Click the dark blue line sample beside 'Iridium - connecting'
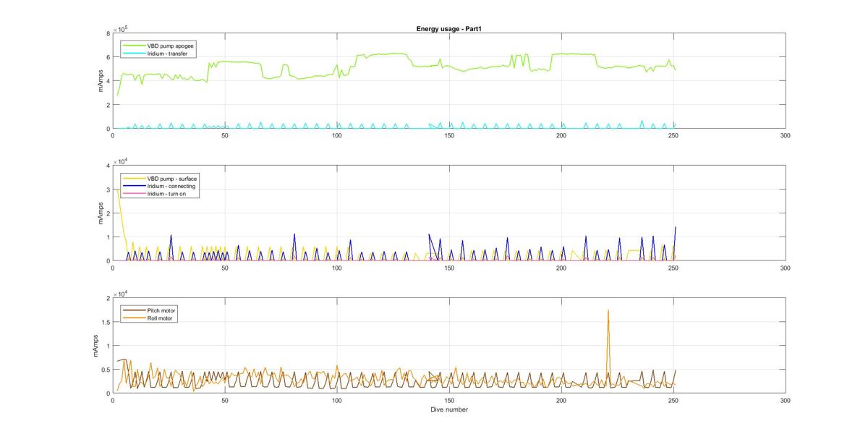Screen dimensions: 868x442 [x=135, y=186]
